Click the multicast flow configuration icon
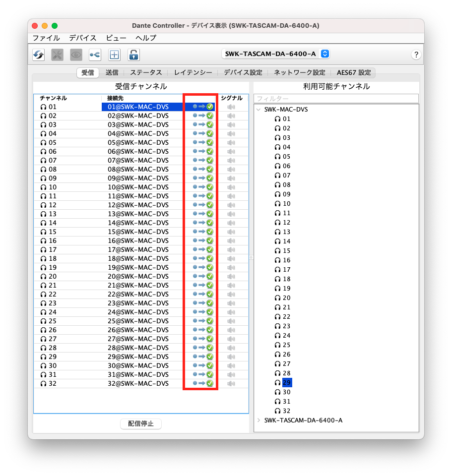Screen dimensions: 452x476 95,55
